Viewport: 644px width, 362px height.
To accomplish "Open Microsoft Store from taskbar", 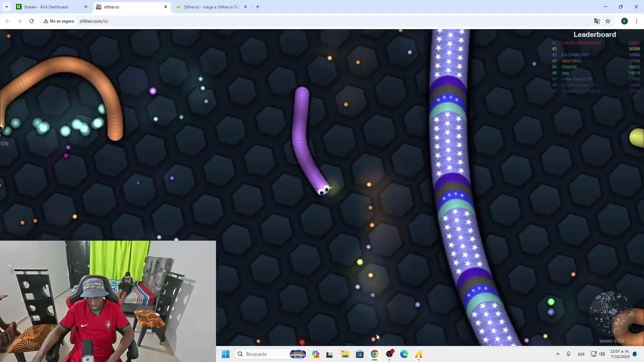I will pos(360,354).
